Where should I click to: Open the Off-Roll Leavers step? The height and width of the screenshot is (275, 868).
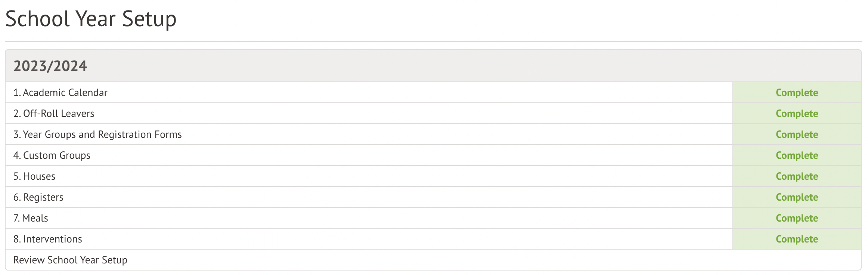tap(54, 114)
